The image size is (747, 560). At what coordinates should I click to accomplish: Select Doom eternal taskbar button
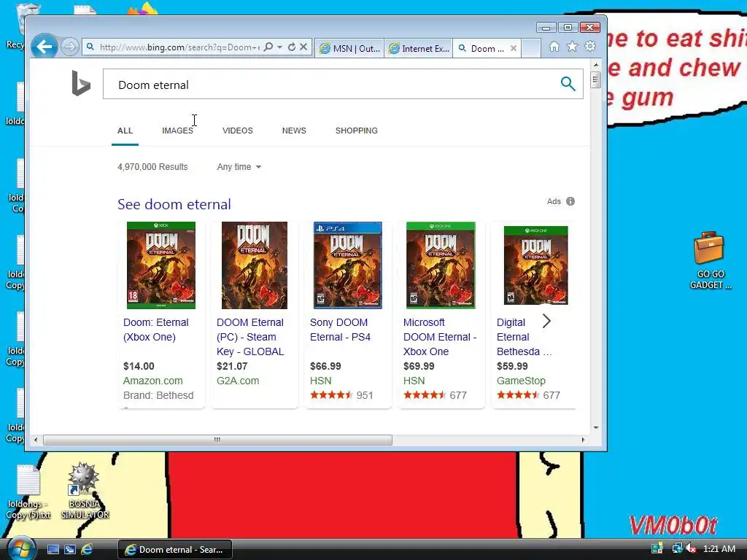point(175,550)
